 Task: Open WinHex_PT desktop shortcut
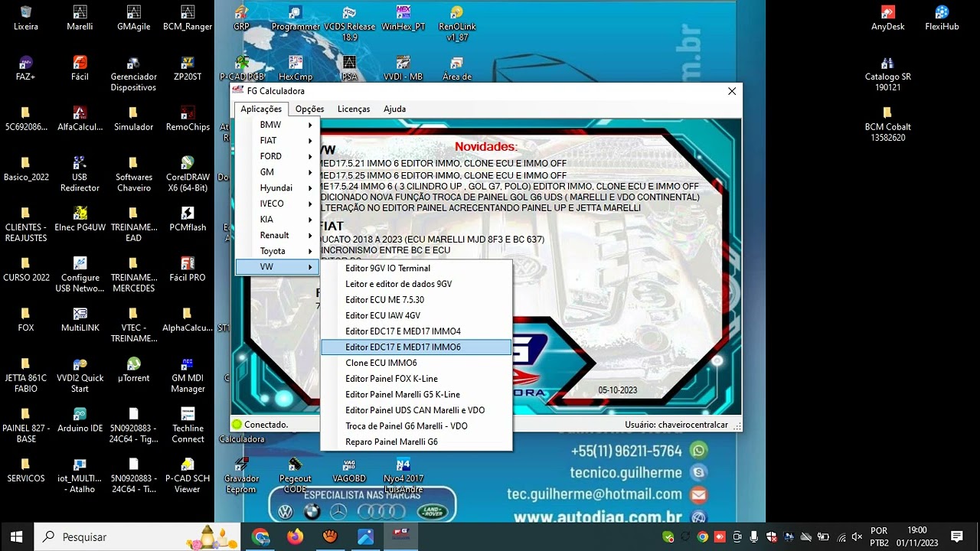pyautogui.click(x=403, y=18)
